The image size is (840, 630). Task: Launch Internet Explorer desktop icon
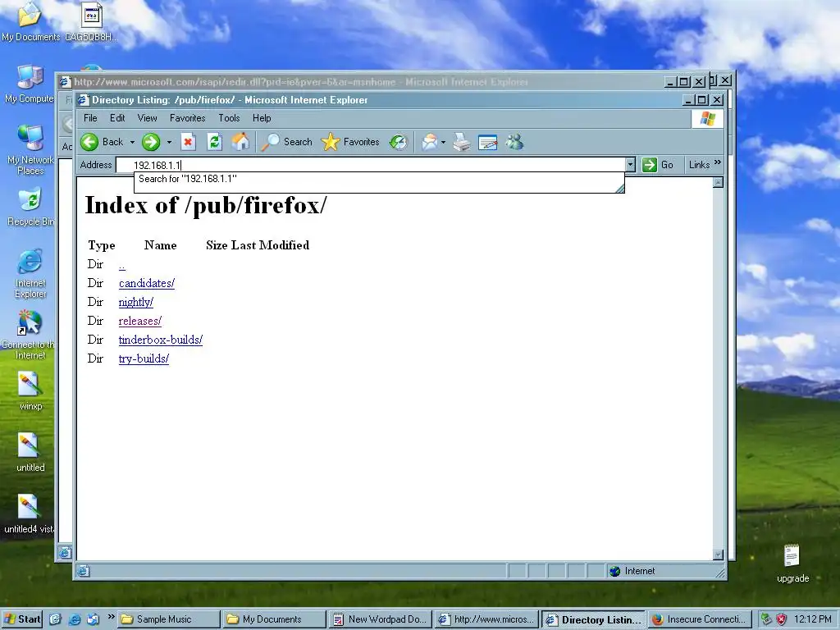pyautogui.click(x=30, y=273)
